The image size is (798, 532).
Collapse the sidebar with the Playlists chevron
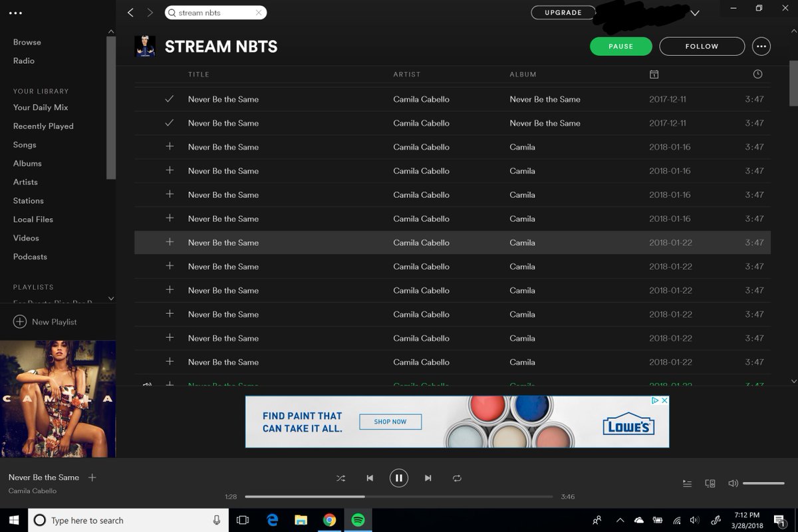[111, 299]
